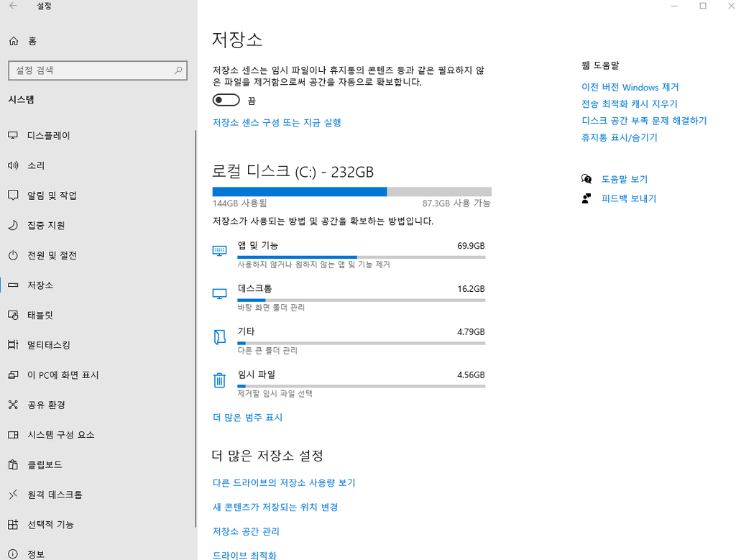Click the 집중 지원 moon icon
This screenshot has height=560, width=736.
point(13,225)
